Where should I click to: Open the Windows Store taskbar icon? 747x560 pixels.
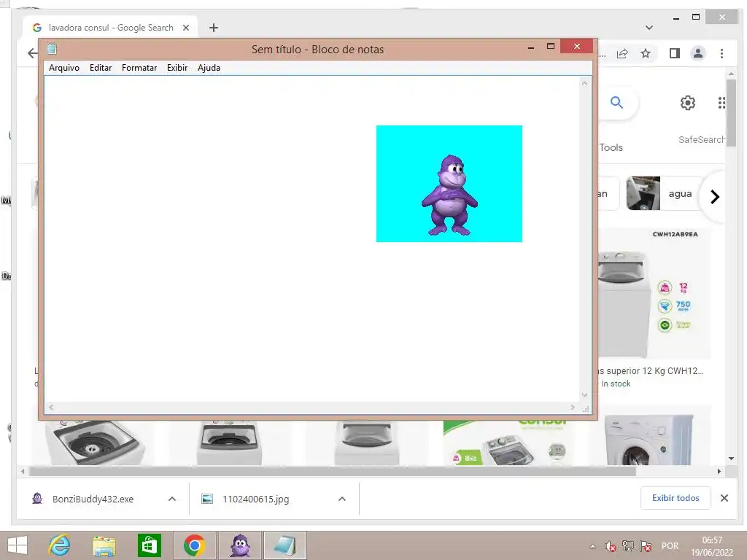pyautogui.click(x=149, y=545)
